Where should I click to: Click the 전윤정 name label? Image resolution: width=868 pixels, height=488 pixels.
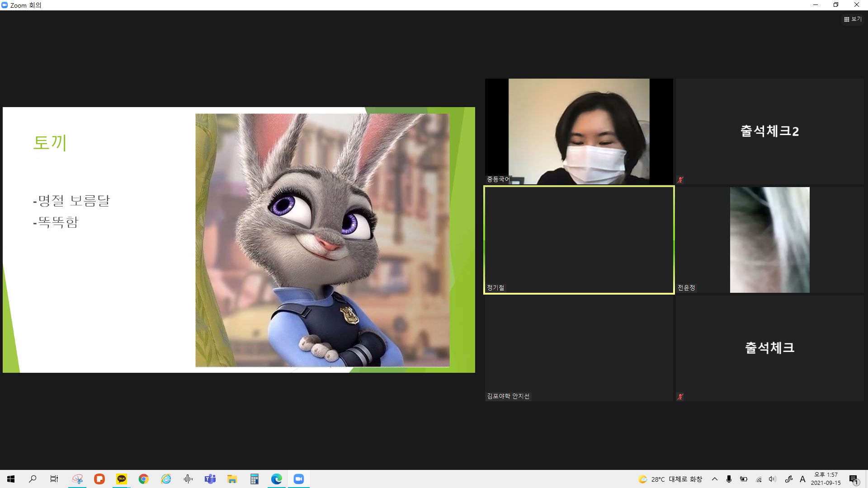coord(686,288)
